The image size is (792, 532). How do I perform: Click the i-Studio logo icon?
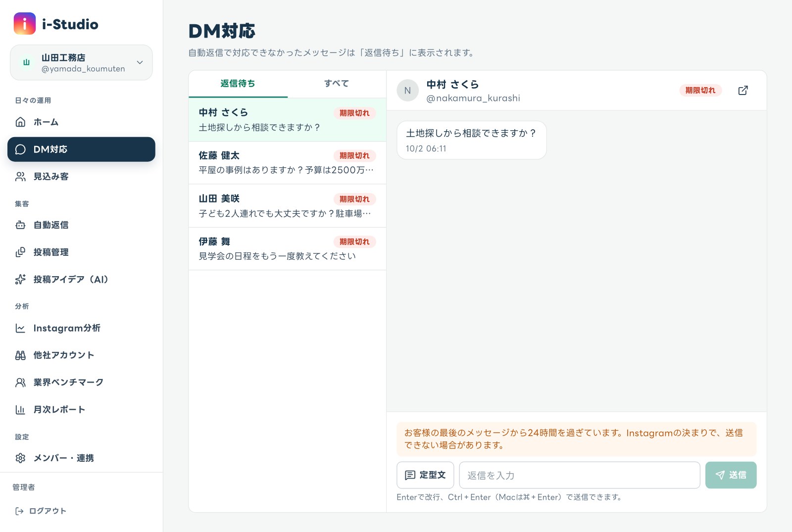(25, 24)
